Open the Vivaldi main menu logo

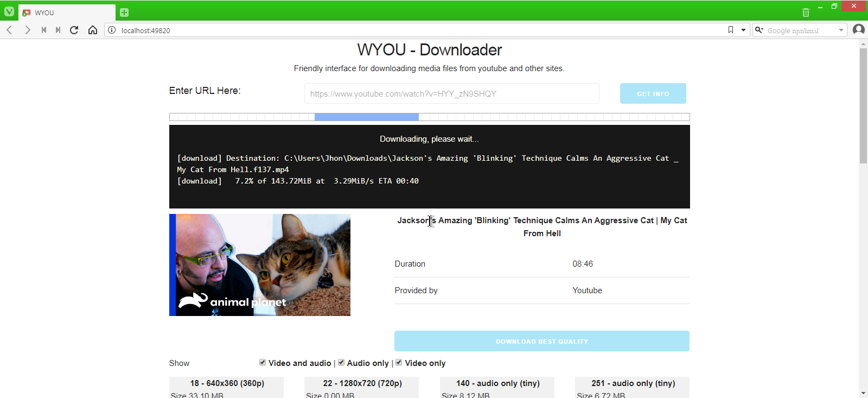(9, 11)
